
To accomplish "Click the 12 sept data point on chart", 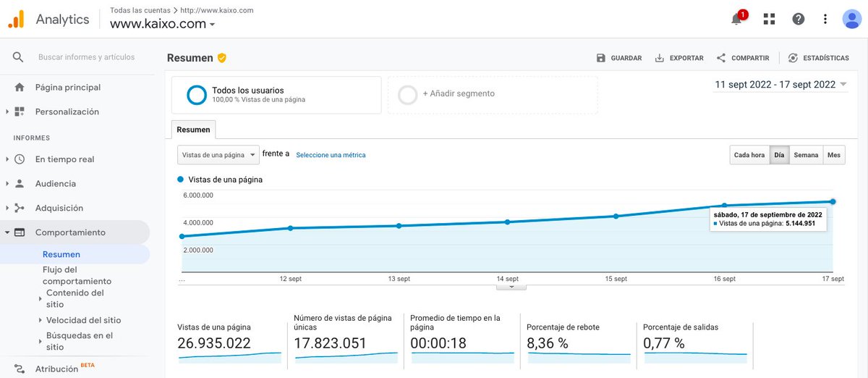I will pyautogui.click(x=290, y=228).
